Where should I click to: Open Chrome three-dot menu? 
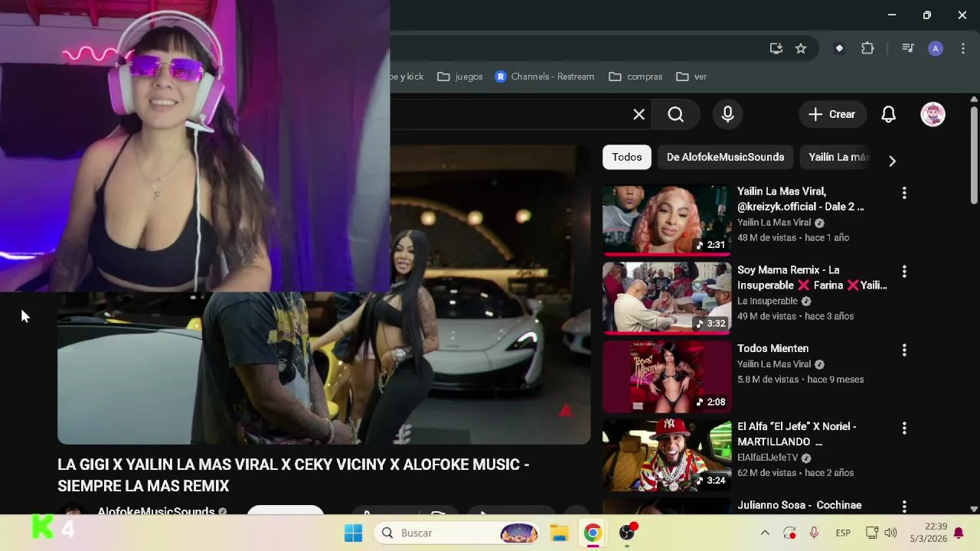tap(963, 48)
